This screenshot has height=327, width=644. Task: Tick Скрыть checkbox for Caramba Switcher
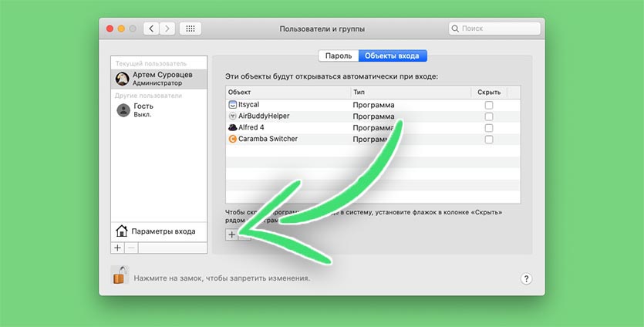pyautogui.click(x=489, y=140)
